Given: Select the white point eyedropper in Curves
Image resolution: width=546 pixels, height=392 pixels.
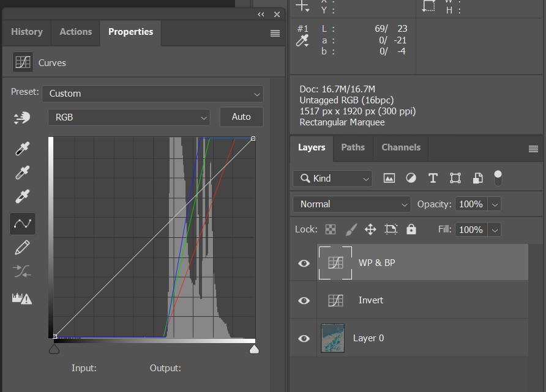Looking at the screenshot, I should coord(22,198).
